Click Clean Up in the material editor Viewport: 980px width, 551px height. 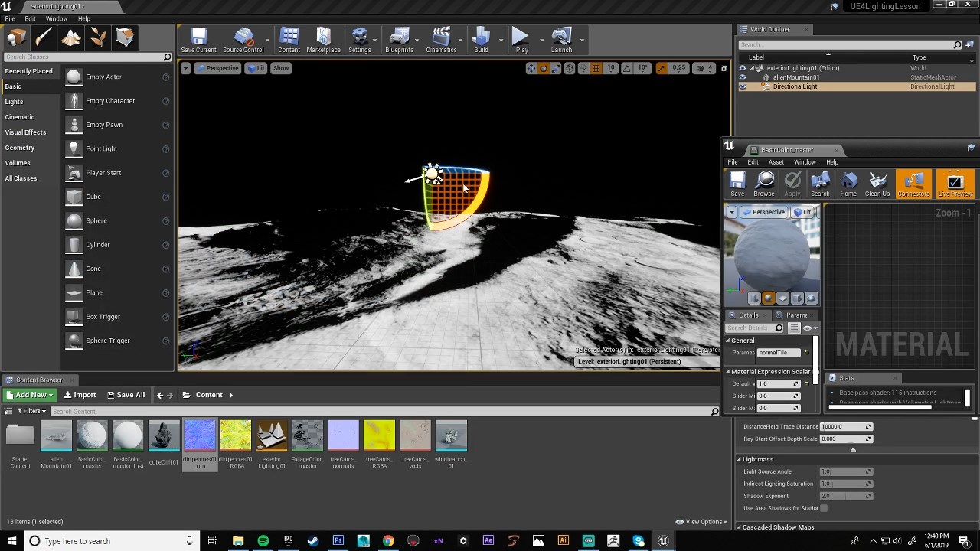877,184
